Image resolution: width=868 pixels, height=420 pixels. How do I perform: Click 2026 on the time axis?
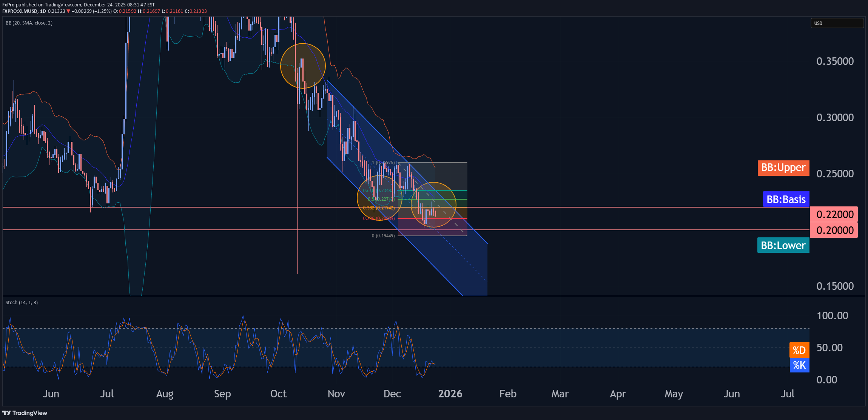tap(450, 394)
